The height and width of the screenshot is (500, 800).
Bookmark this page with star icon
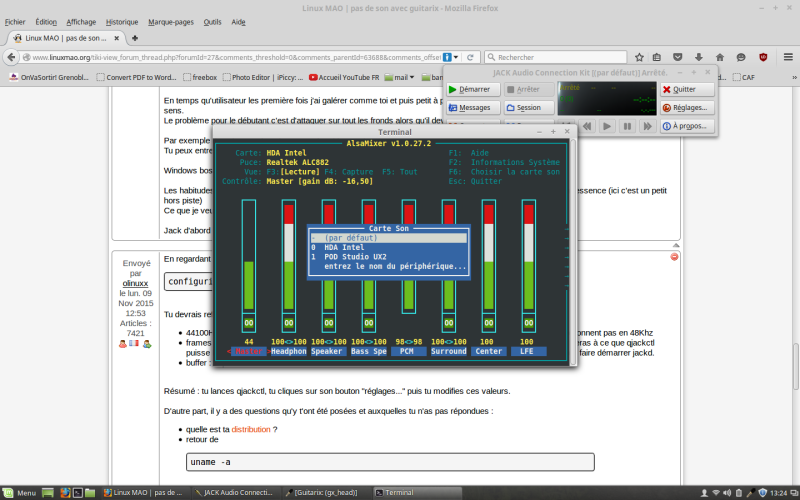(639, 57)
